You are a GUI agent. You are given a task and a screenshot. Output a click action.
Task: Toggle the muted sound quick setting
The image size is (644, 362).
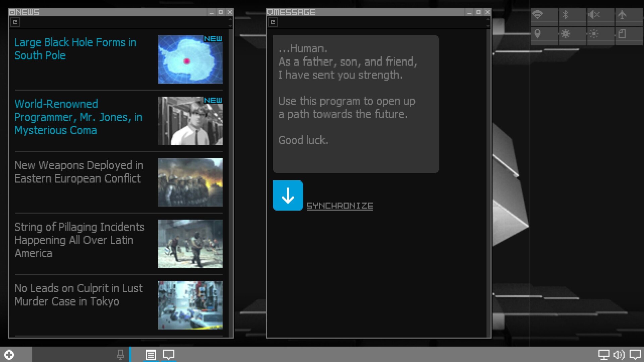click(594, 15)
